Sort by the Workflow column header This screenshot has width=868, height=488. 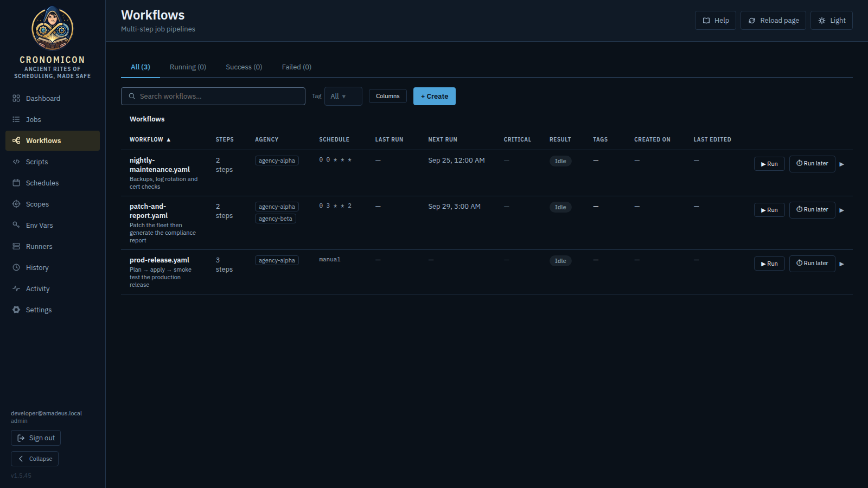[150, 139]
